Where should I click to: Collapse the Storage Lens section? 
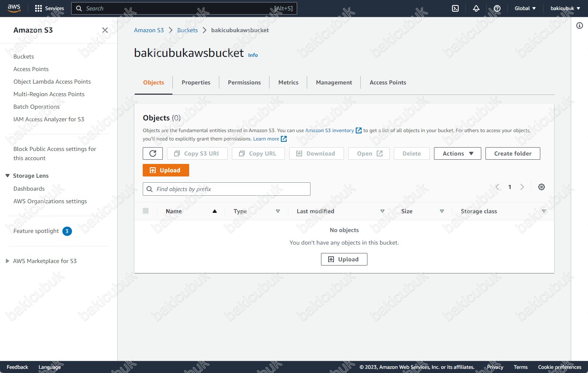coord(8,176)
